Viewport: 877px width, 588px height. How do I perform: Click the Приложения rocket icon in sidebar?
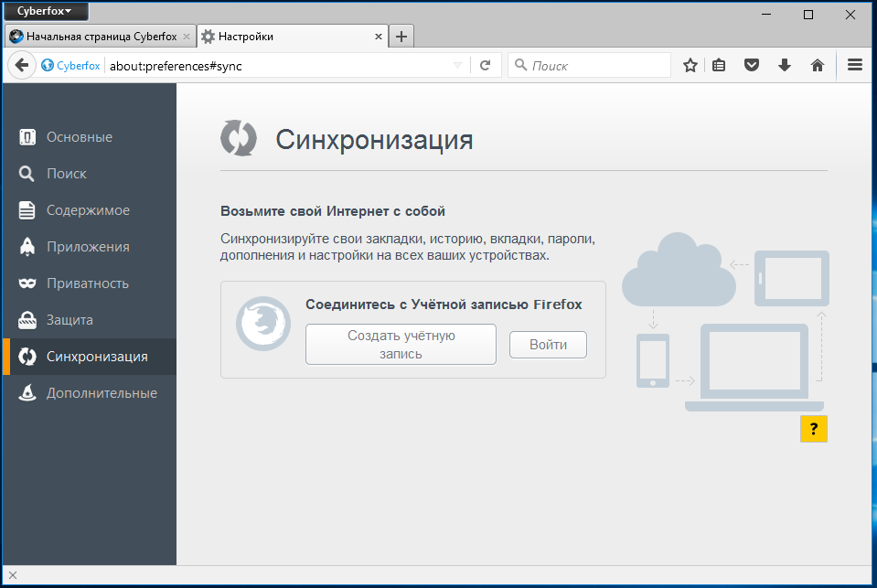tap(27, 247)
